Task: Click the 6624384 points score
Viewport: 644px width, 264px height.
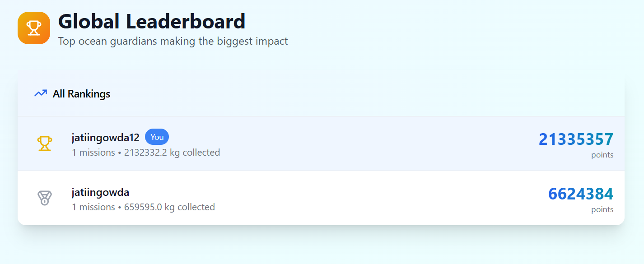Action: click(580, 194)
